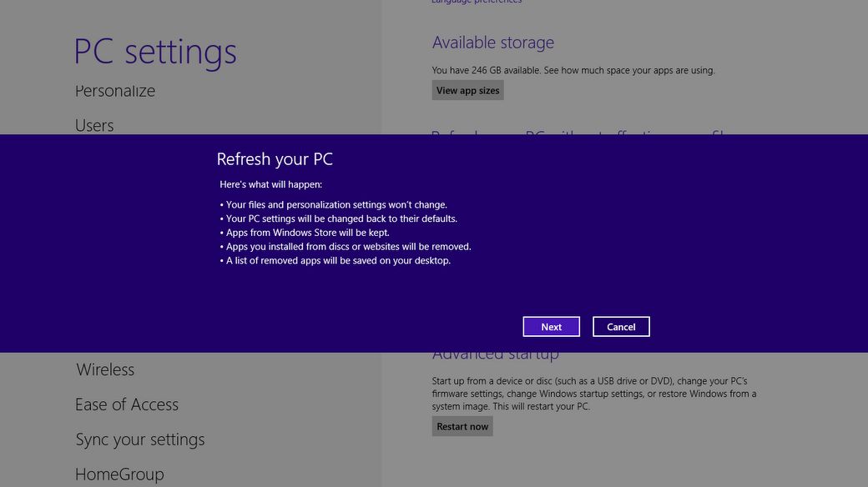Viewport: 868px width, 487px height.
Task: Click Next in Refresh your PC dialog
Action: pos(551,327)
